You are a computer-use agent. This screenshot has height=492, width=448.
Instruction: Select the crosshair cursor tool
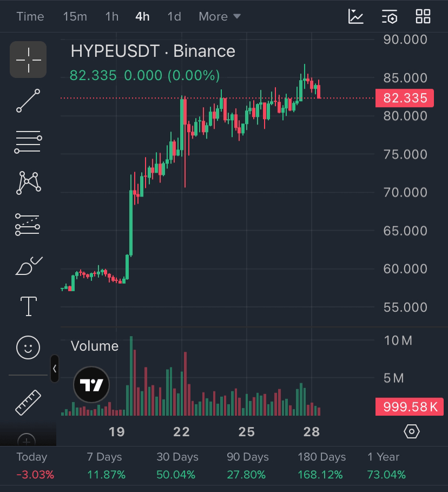pos(28,60)
